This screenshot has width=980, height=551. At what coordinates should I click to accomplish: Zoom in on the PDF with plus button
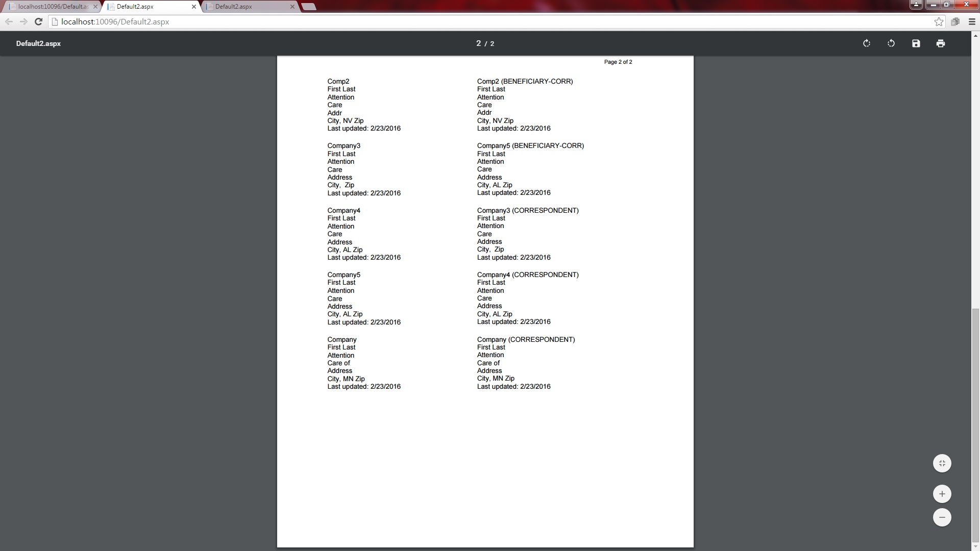pyautogui.click(x=942, y=493)
